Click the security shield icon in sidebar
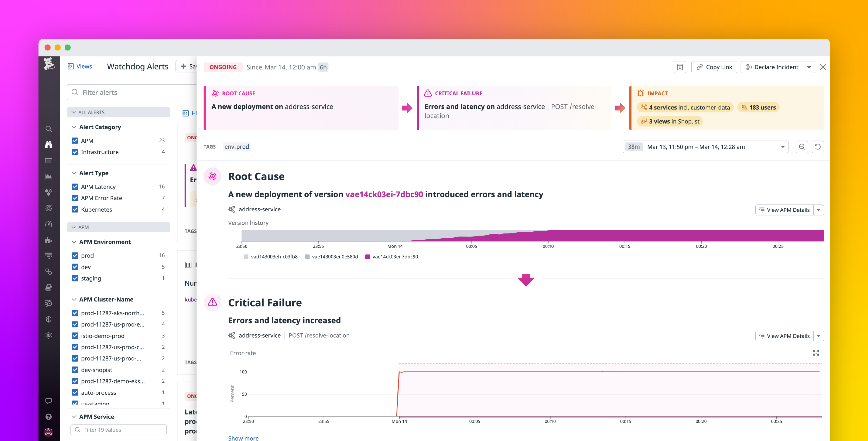Image resolution: width=868 pixels, height=441 pixels. (49, 319)
